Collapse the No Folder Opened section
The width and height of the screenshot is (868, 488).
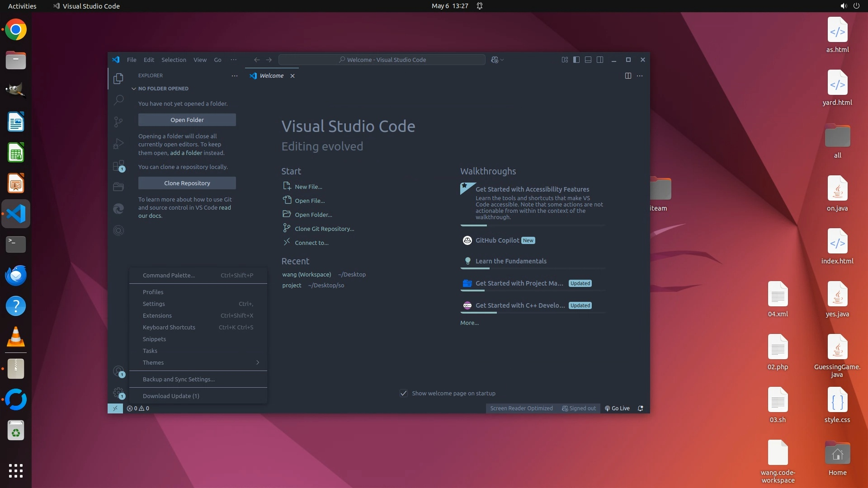tap(134, 89)
